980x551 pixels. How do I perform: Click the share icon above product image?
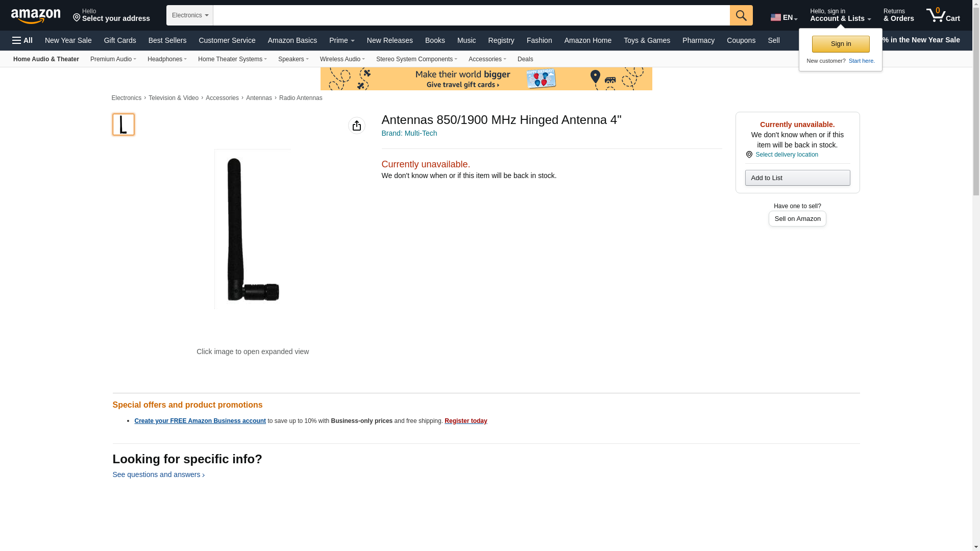pos(357,126)
